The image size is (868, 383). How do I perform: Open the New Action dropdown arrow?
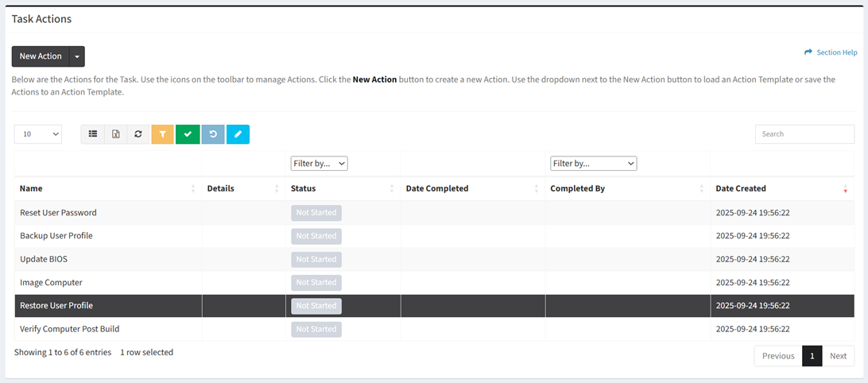(x=77, y=56)
